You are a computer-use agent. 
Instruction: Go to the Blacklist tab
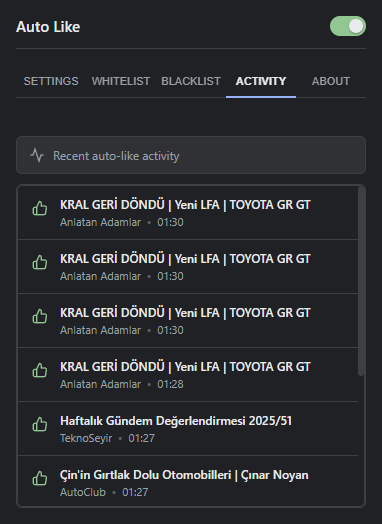[191, 81]
